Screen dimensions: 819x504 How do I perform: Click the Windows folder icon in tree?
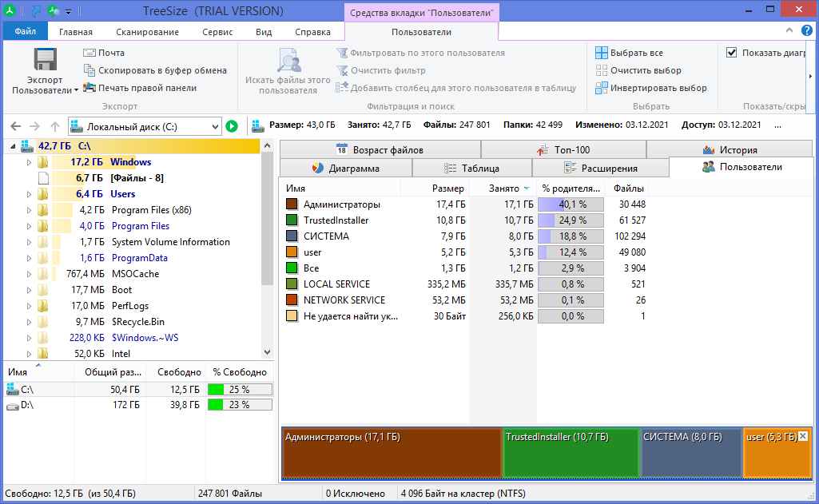click(x=43, y=162)
